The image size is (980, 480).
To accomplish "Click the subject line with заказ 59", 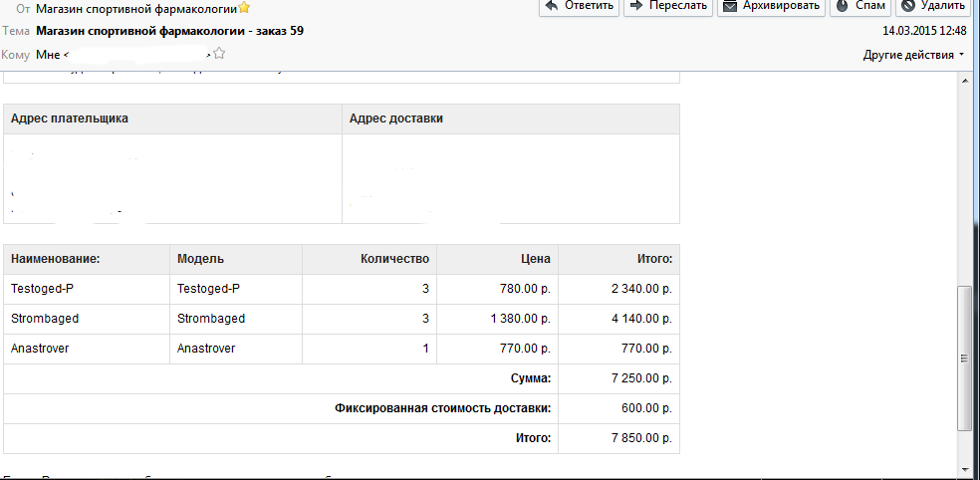I will coord(169,31).
